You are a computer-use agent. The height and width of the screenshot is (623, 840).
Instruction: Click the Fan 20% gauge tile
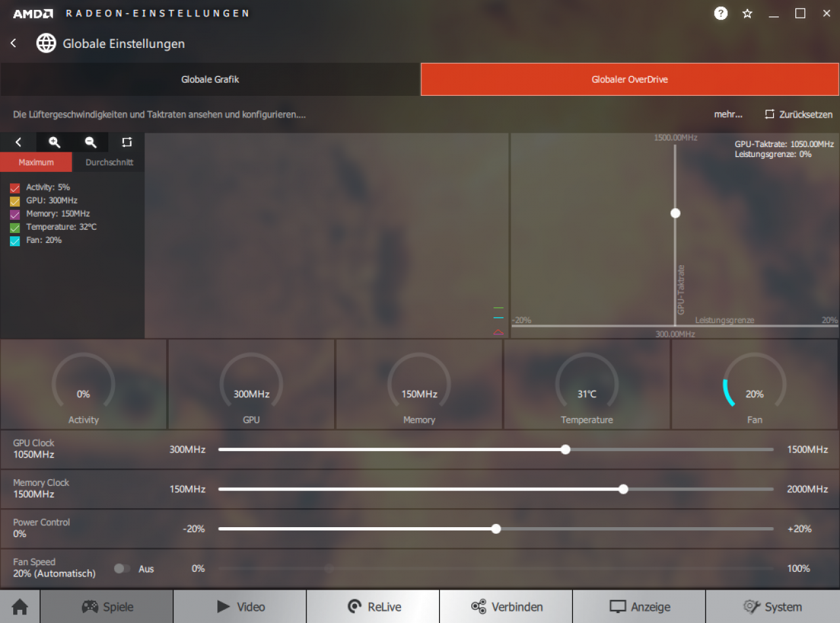755,385
